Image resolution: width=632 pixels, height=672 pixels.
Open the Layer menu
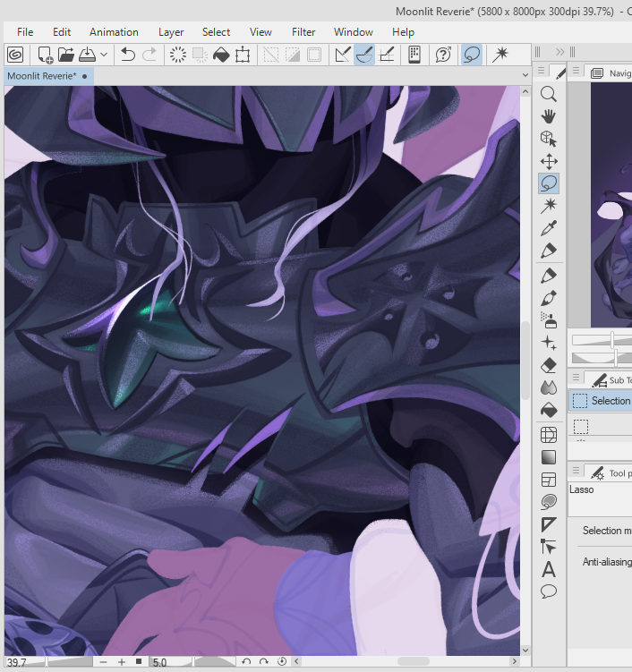pos(171,32)
